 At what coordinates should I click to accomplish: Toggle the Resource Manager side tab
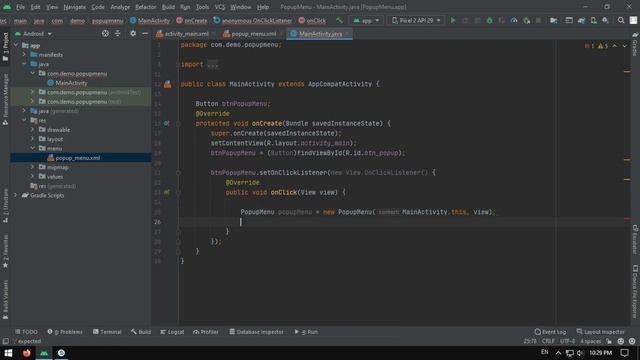click(5, 99)
